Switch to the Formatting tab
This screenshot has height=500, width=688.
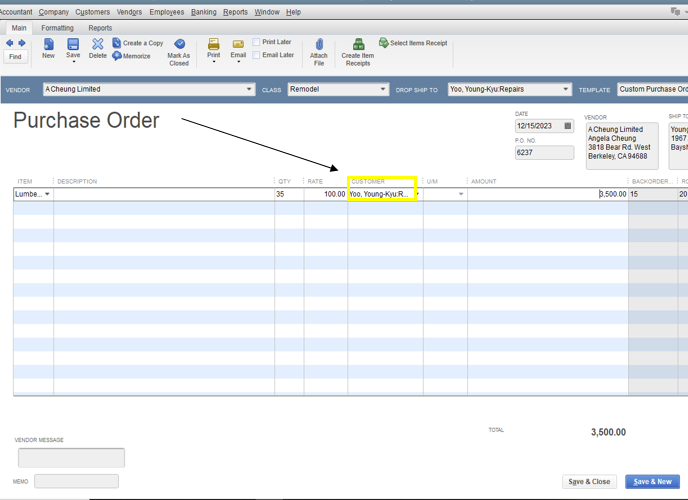(57, 28)
